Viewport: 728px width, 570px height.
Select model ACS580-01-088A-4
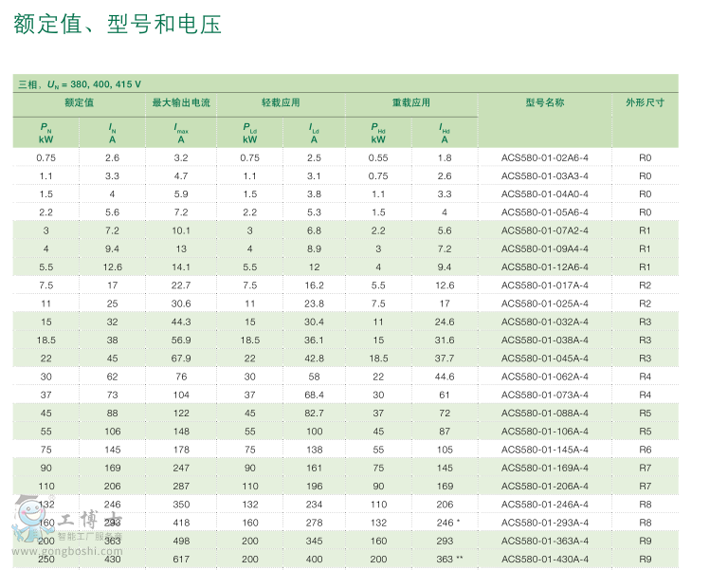click(x=544, y=414)
